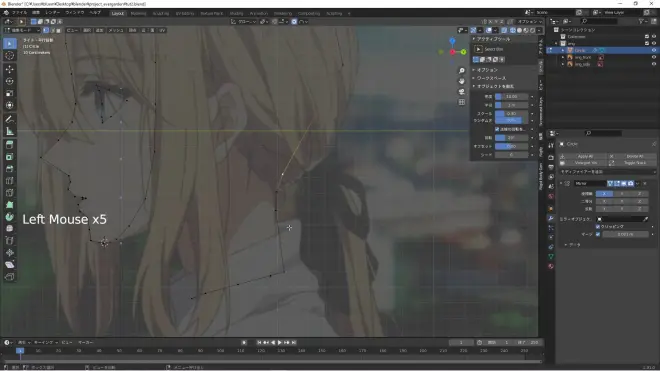This screenshot has width=660, height=371.
Task: Expand Circle object in outliner tree
Action: tap(563, 50)
